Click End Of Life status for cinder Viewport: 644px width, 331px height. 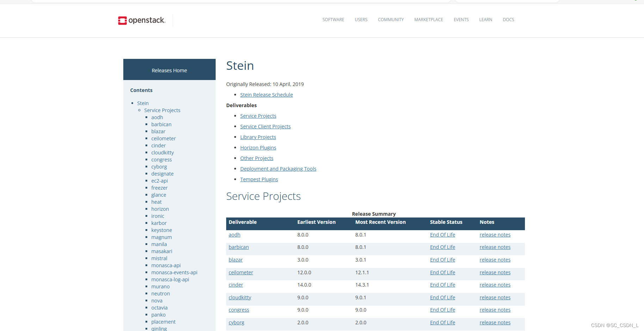tap(442, 285)
